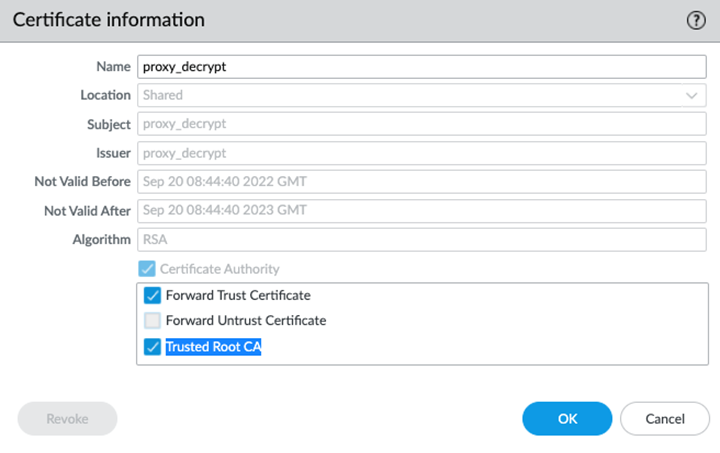The height and width of the screenshot is (453, 720).
Task: Disable the Trusted Root CA checkbox
Action: (x=152, y=347)
